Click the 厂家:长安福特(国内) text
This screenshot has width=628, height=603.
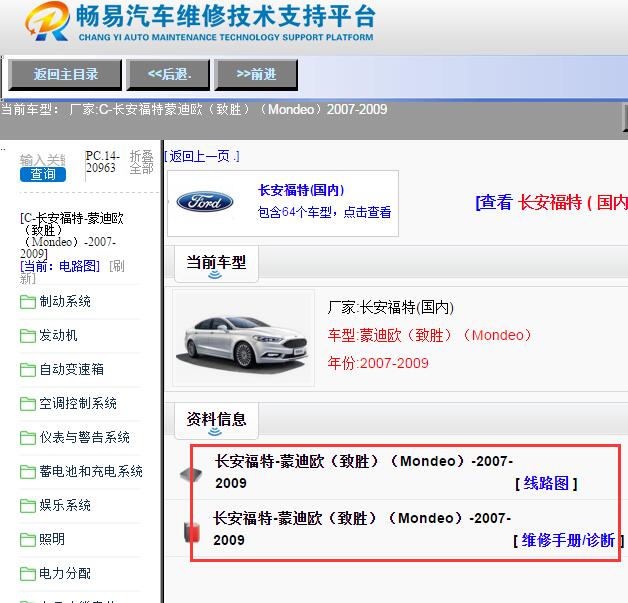click(390, 308)
